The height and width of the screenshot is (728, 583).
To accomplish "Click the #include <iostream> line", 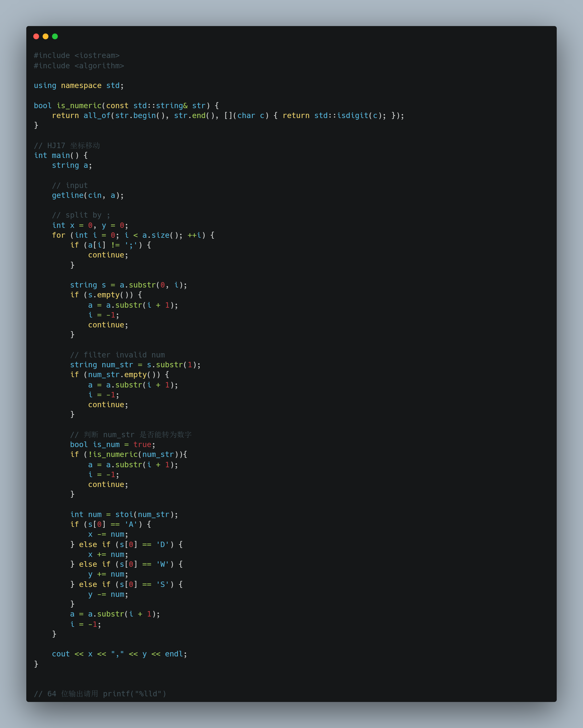I will click(x=77, y=55).
